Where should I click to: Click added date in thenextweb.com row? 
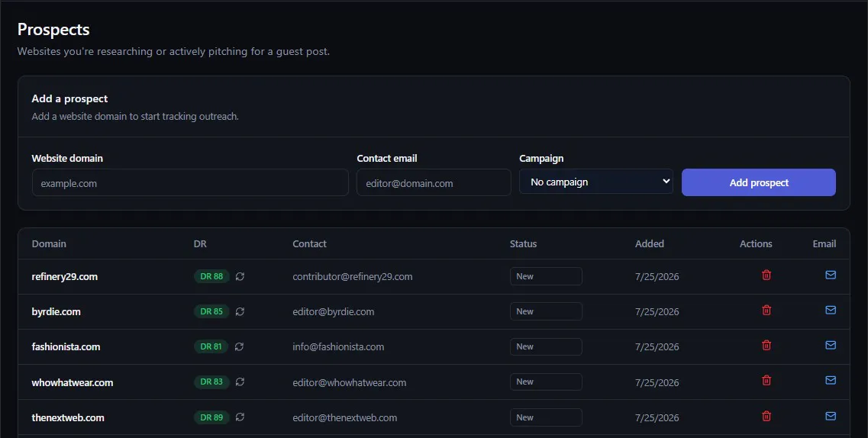tap(657, 418)
